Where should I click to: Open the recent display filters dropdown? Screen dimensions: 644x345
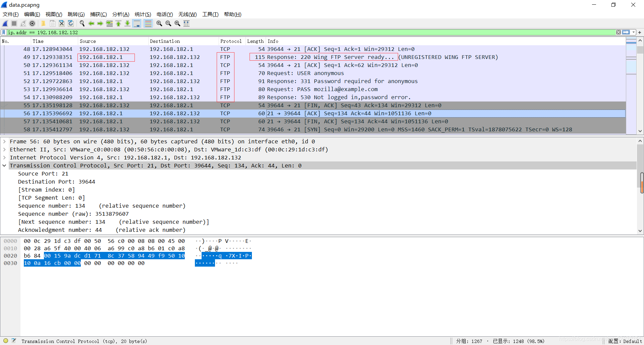tap(634, 32)
